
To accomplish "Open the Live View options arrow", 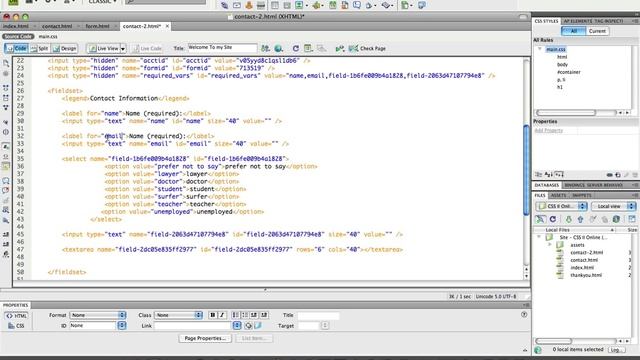I will point(123,49).
